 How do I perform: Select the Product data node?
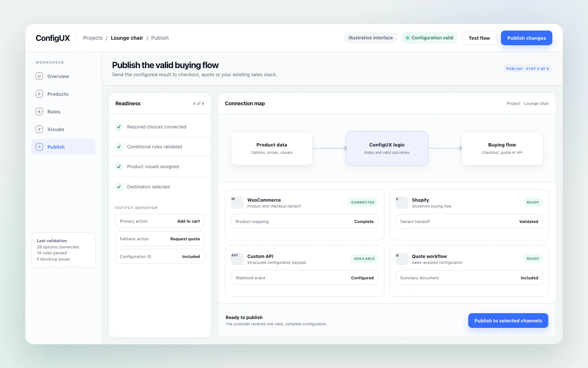tap(272, 148)
